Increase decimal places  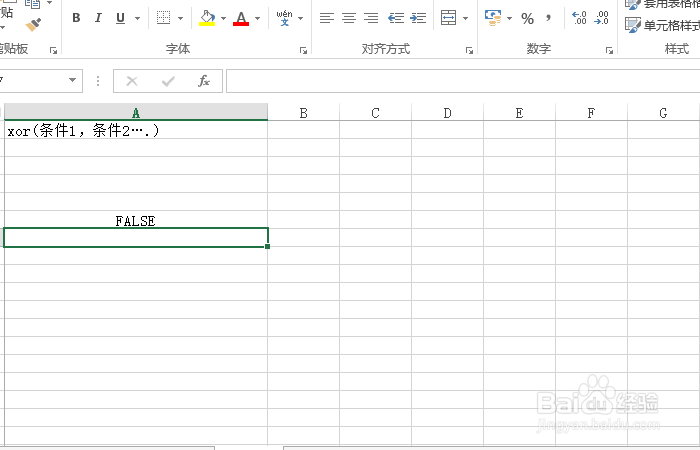[579, 18]
